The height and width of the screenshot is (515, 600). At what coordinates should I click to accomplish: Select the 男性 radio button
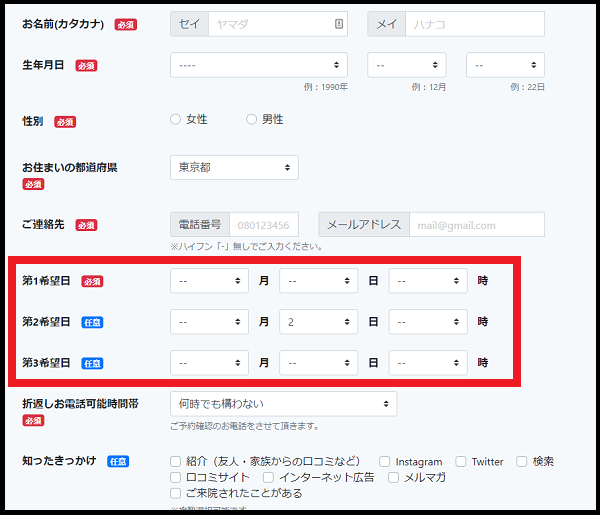coord(251,119)
